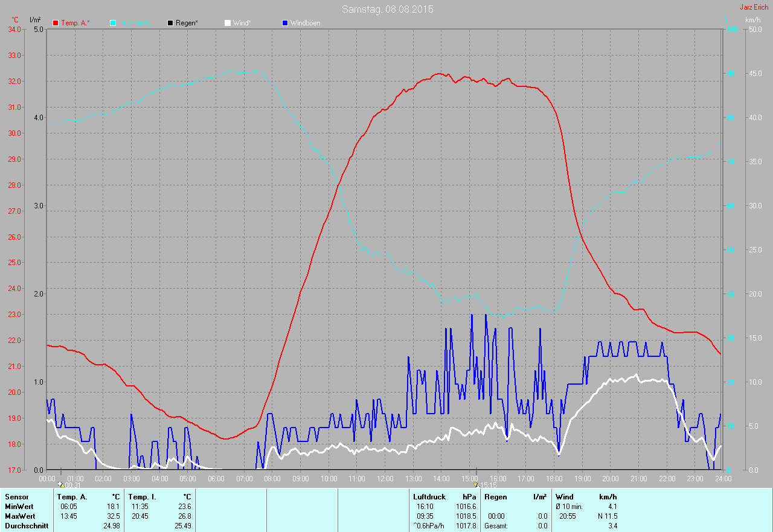Click the chart title 'Samstag, 08.08.2015'
The height and width of the screenshot is (532, 773).
(x=388, y=9)
